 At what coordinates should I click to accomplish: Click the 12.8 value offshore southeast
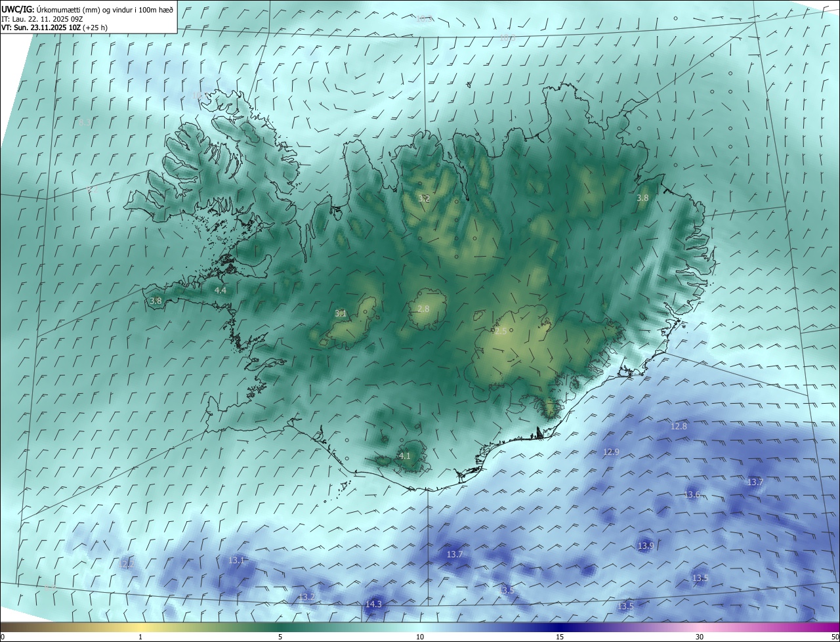[679, 426]
